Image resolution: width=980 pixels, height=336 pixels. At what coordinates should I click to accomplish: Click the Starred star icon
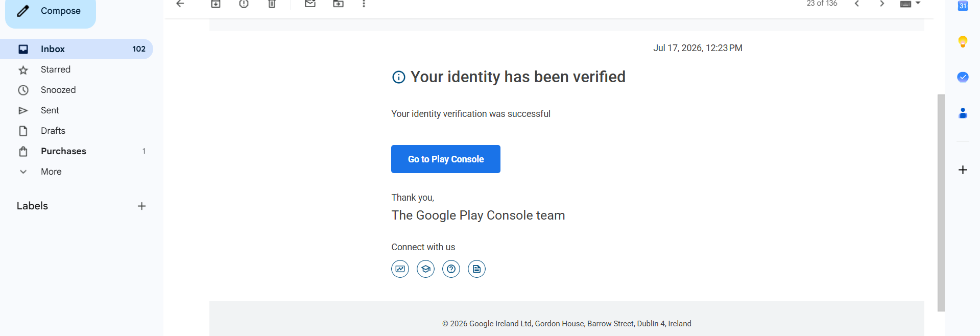pos(23,70)
